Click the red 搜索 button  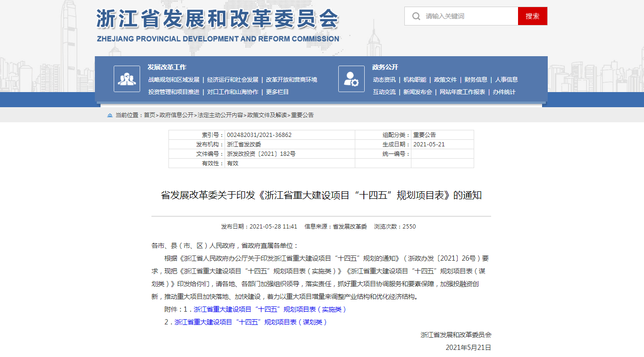tap(533, 16)
